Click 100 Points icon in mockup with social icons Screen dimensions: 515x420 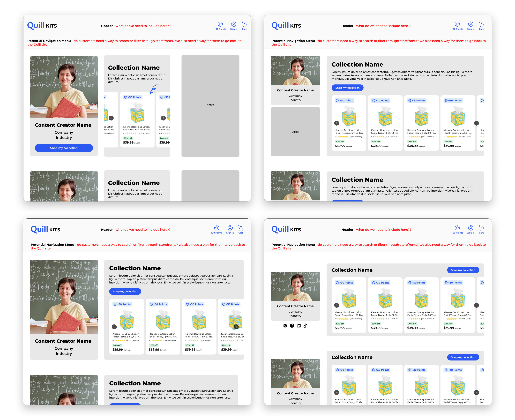click(457, 229)
